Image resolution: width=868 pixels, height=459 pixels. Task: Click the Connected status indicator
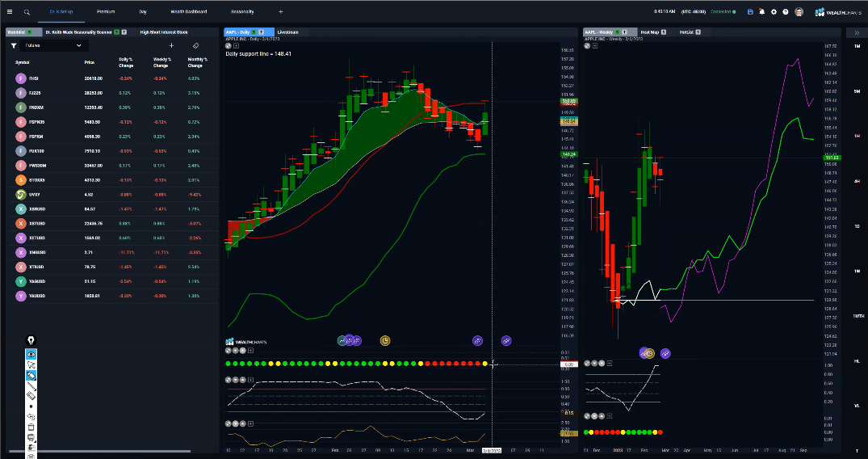(723, 11)
